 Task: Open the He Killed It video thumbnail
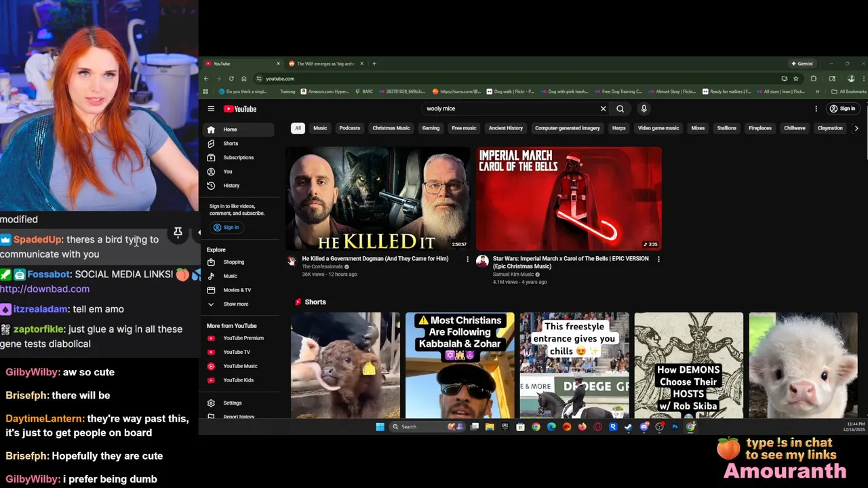click(x=378, y=199)
